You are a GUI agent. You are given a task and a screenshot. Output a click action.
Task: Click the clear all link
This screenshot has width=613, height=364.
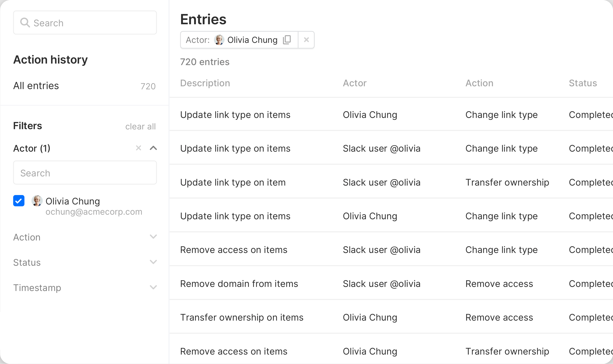click(140, 126)
